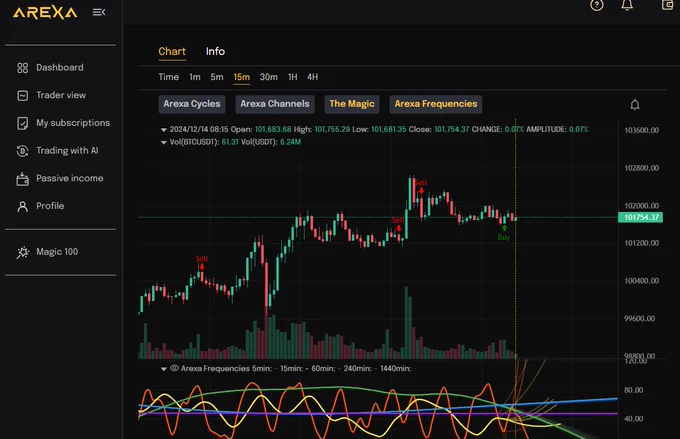Click the 80.00 frequency axis label

pyautogui.click(x=634, y=390)
